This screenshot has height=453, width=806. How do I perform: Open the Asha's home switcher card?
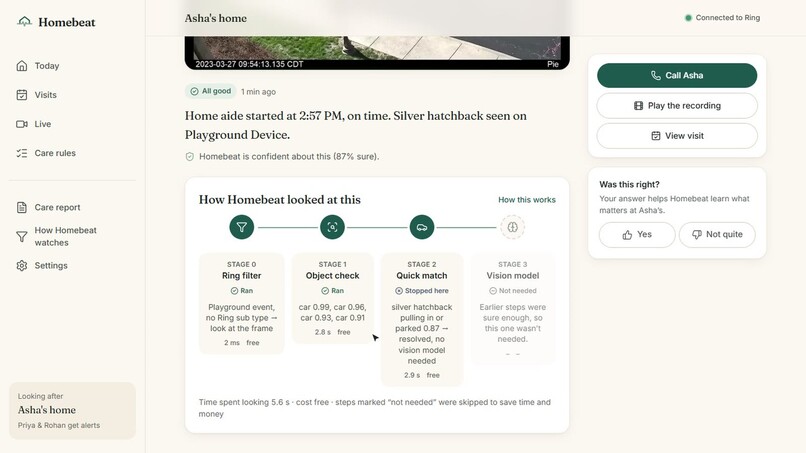tap(72, 410)
